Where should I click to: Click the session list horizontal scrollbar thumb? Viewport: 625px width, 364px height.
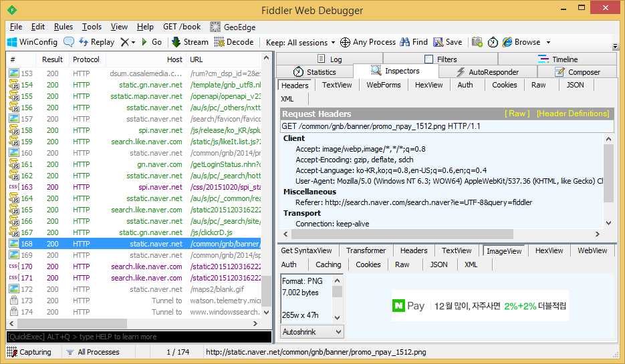72,323
